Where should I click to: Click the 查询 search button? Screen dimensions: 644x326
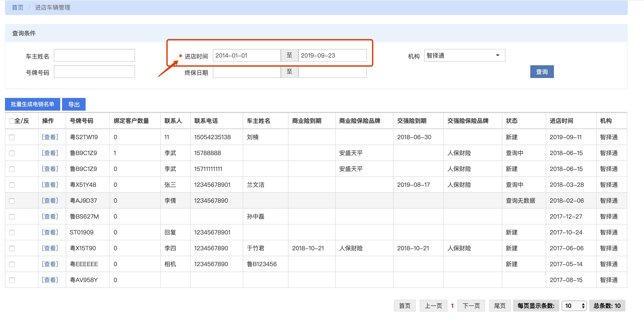[542, 72]
